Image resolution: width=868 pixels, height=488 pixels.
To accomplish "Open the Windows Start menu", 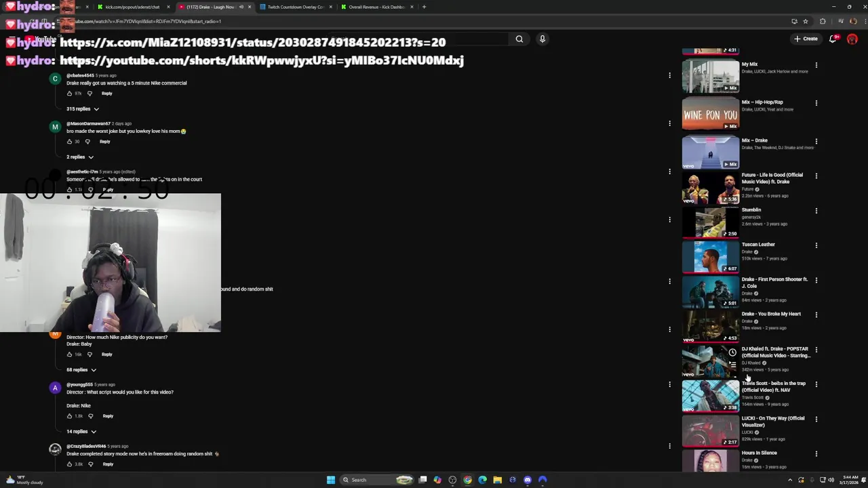I will pos(330,480).
